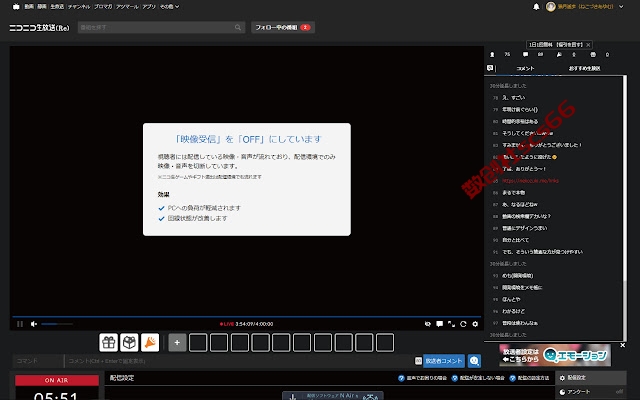Toggle video reception eye-off icon
Image resolution: width=640 pixels, height=400 pixels.
(427, 324)
